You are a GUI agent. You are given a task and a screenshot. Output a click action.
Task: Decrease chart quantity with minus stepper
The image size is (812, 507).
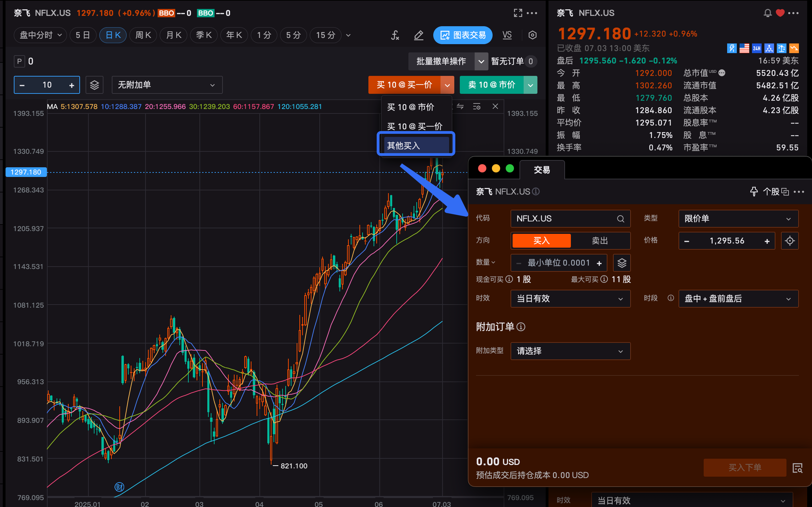tap(22, 85)
